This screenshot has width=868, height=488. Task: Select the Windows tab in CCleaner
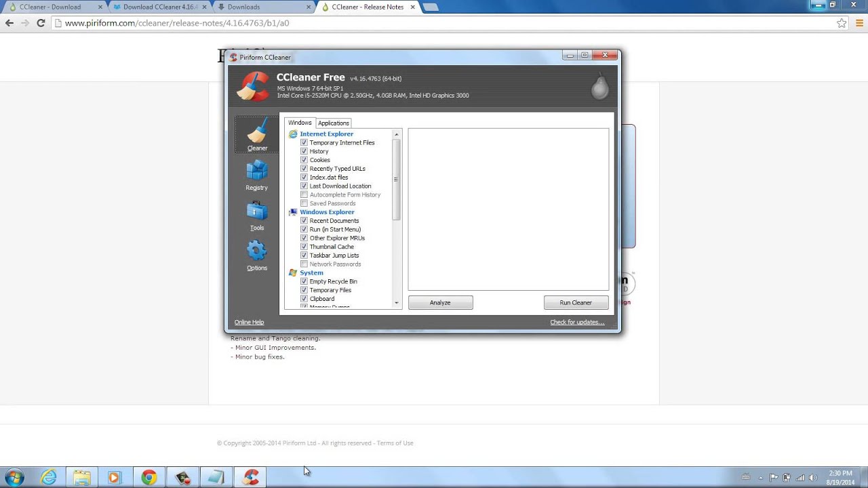[300, 123]
